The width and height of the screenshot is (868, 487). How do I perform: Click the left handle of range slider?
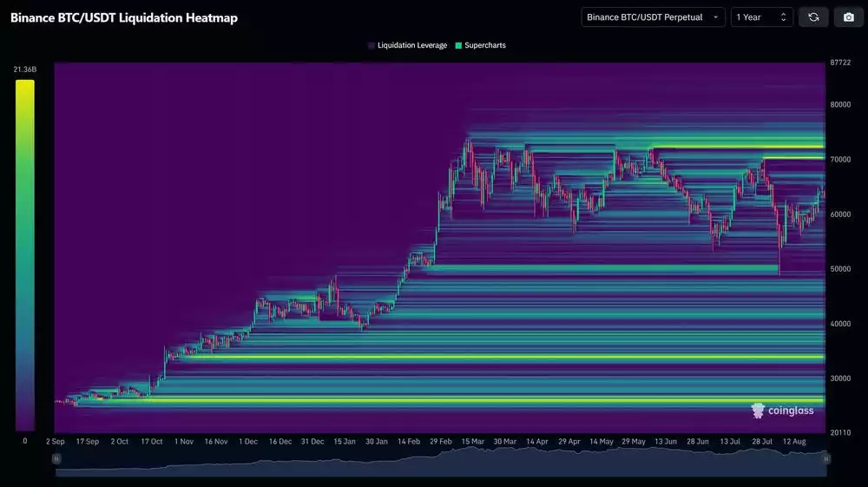click(x=56, y=458)
